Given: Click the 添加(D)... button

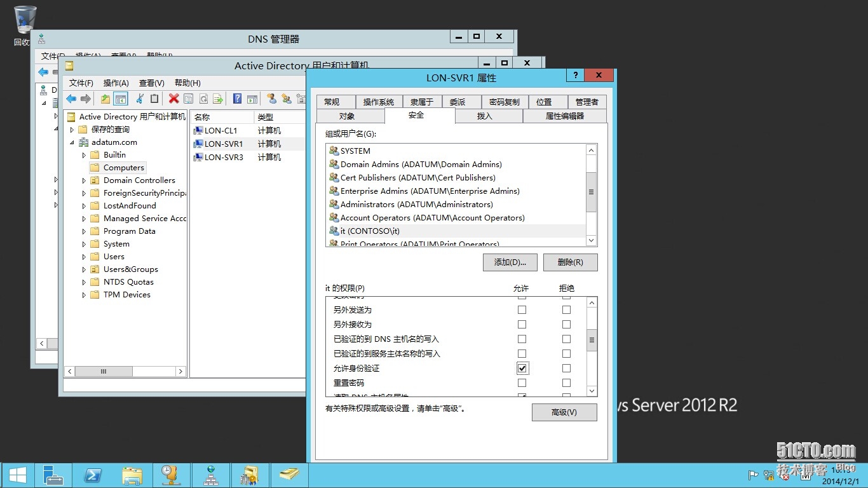Looking at the screenshot, I should coord(510,262).
